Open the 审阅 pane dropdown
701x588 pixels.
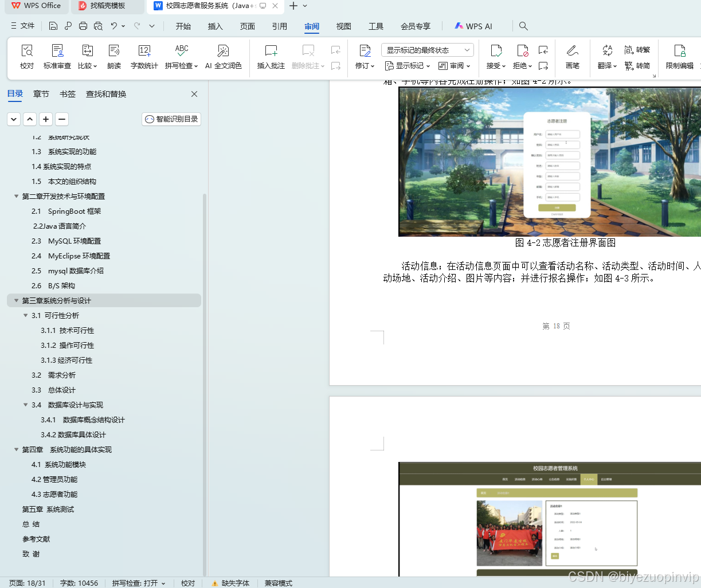click(454, 66)
